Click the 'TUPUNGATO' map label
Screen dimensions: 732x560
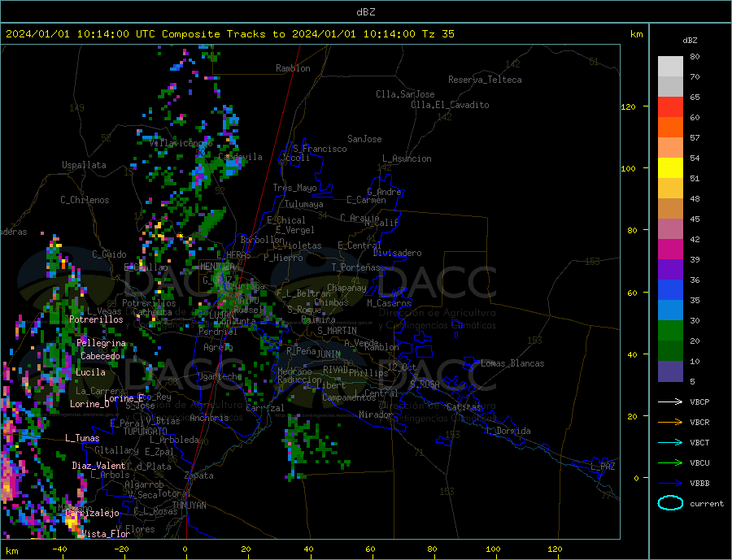click(x=146, y=432)
